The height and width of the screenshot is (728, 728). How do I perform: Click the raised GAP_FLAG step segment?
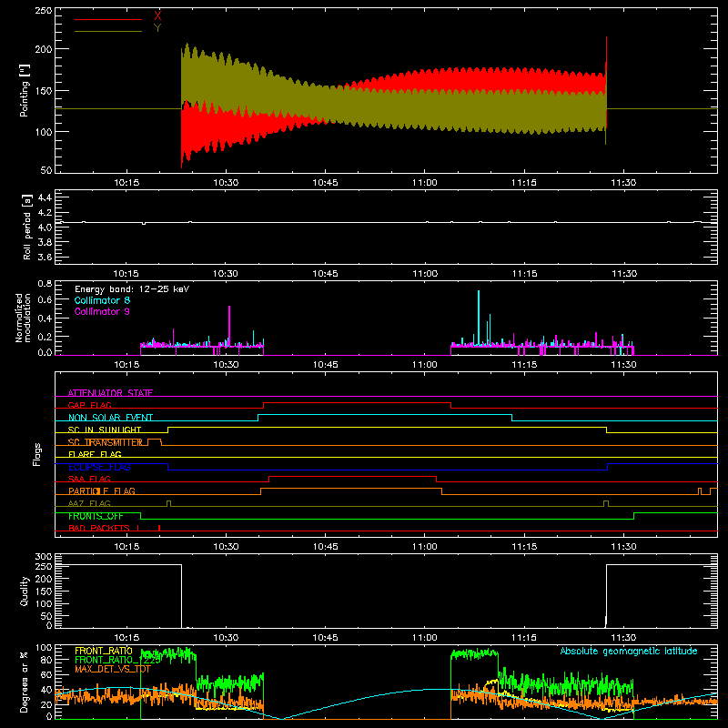click(357, 403)
